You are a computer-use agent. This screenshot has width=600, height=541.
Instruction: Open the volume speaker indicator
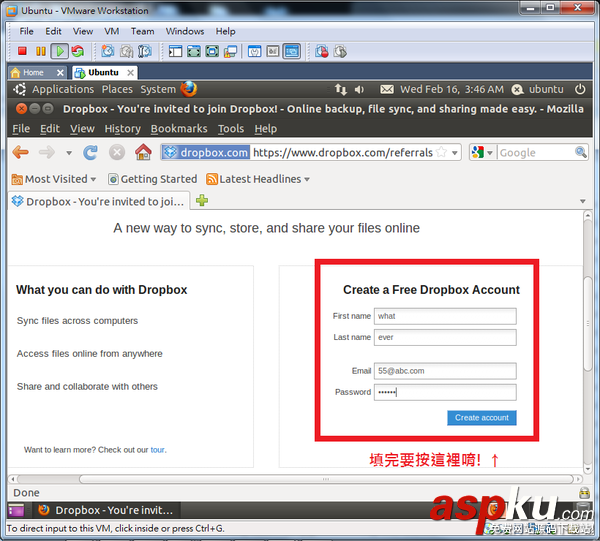pyautogui.click(x=359, y=89)
